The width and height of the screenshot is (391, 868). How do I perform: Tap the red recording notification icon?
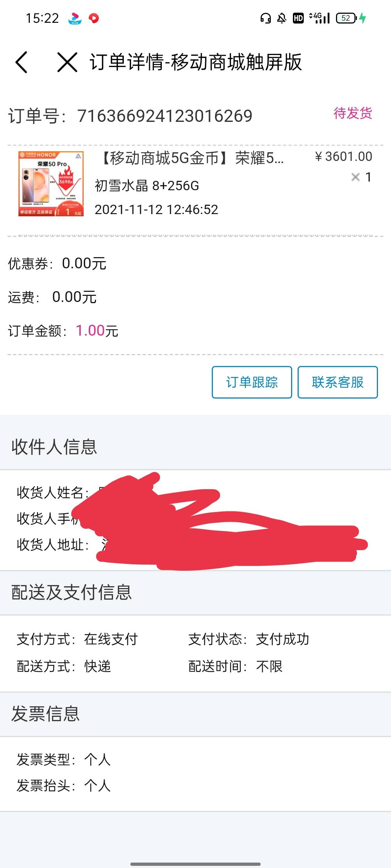click(94, 18)
